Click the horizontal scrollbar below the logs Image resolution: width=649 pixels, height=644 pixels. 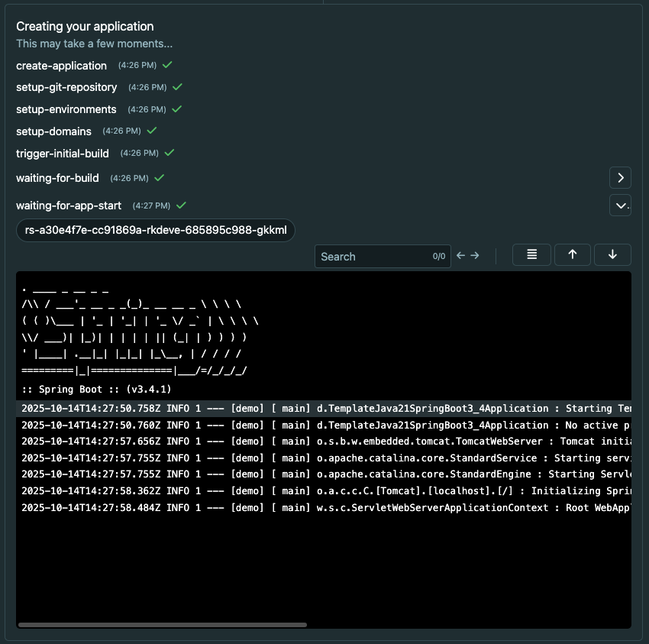click(163, 624)
